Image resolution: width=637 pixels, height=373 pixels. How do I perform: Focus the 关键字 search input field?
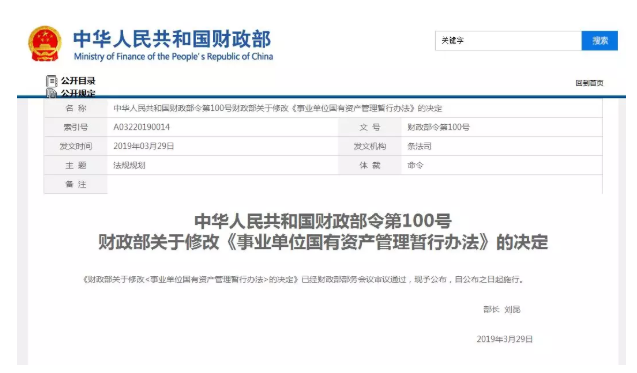tap(508, 41)
